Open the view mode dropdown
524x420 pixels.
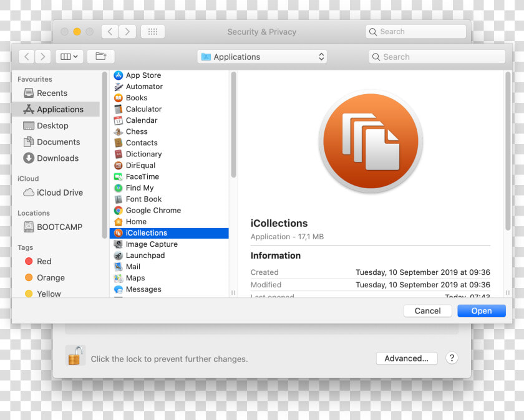coord(69,57)
